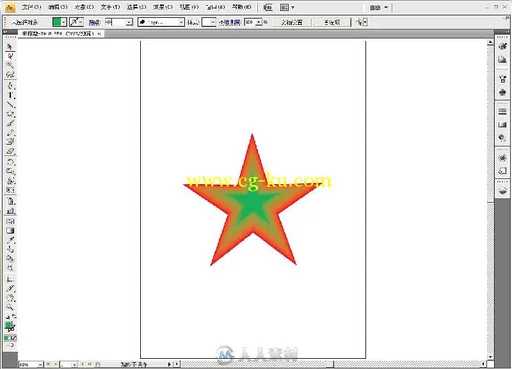Select the Symbol Sprayer tool

10,201
